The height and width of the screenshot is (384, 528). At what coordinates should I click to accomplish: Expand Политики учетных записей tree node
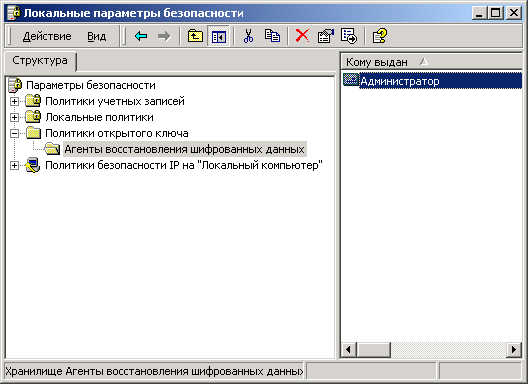coord(14,101)
